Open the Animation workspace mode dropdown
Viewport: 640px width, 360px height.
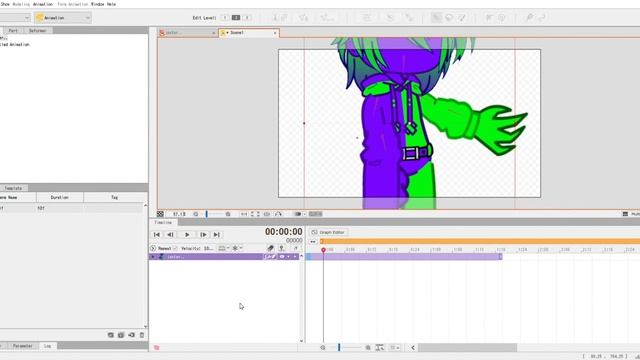coord(63,18)
